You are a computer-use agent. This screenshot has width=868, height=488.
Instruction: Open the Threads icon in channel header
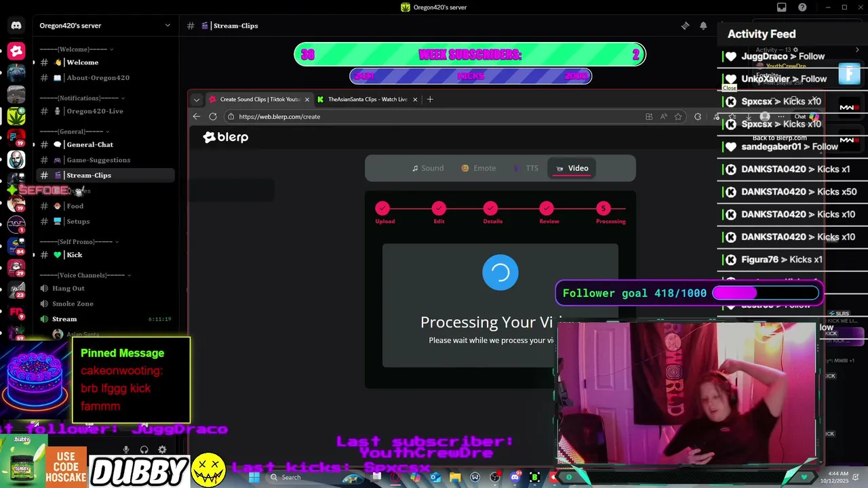[x=685, y=26]
